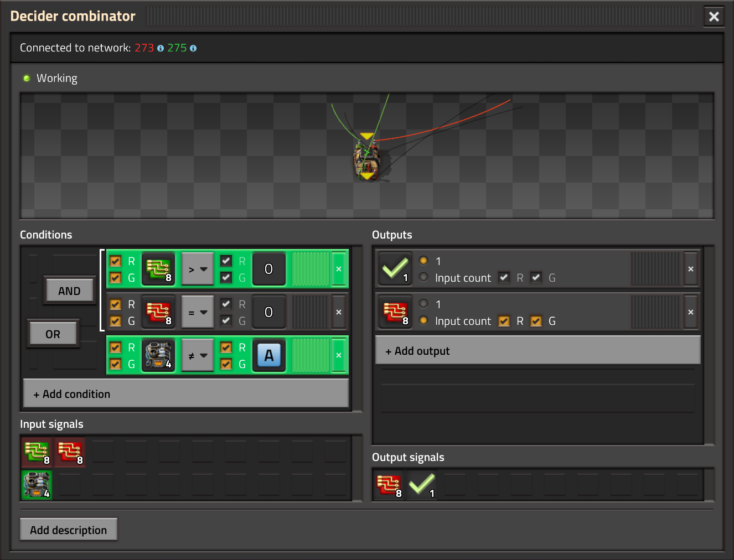The image size is (734, 560).
Task: Select Input count for red circuit output
Action: (x=424, y=320)
